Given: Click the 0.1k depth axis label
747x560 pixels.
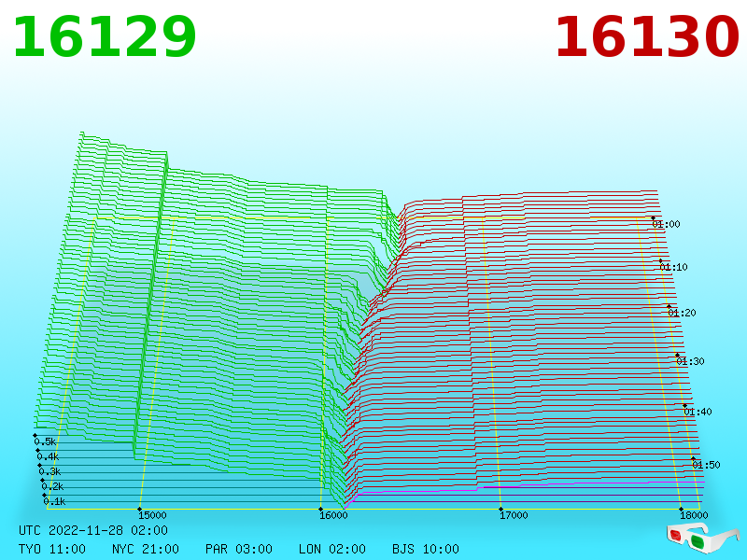Looking at the screenshot, I should pos(55,501).
